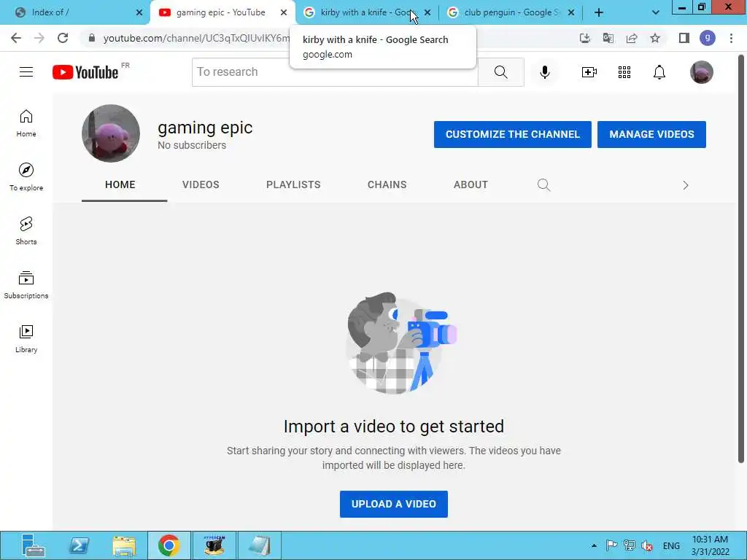Click CUSTOMIZE THE CHANNEL button
The width and height of the screenshot is (747, 560).
pyautogui.click(x=513, y=134)
